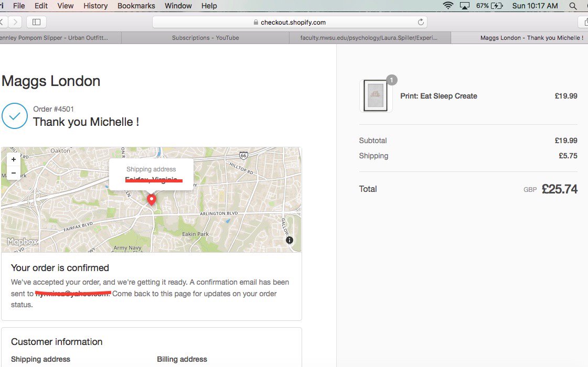
Task: Click the Eakin Park map label
Action: click(x=195, y=234)
